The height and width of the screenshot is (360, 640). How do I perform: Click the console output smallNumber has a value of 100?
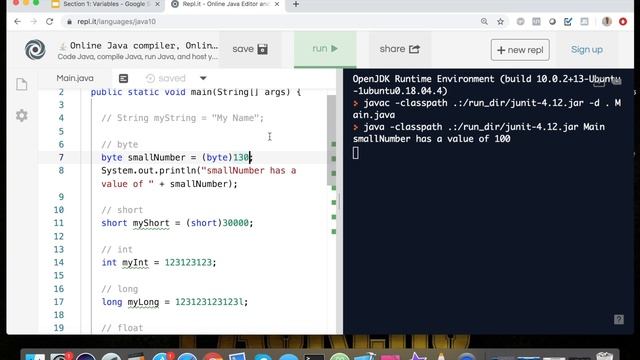pyautogui.click(x=431, y=139)
